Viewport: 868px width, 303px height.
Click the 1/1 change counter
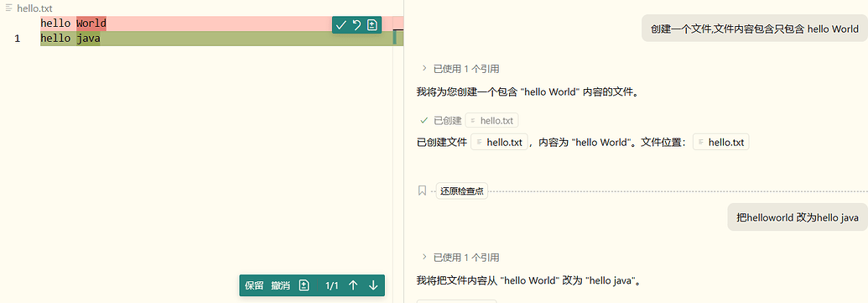click(331, 285)
